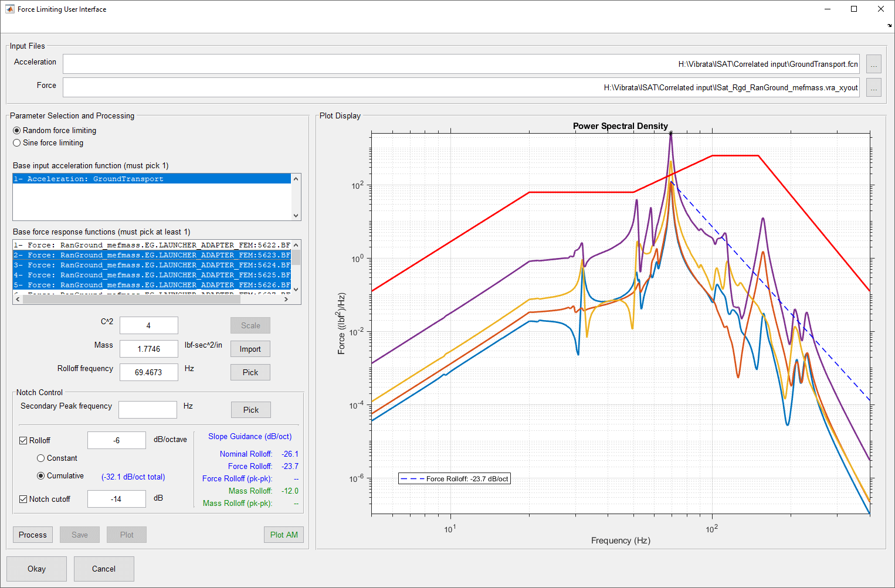
Task: Click the Process button
Action: pos(33,535)
